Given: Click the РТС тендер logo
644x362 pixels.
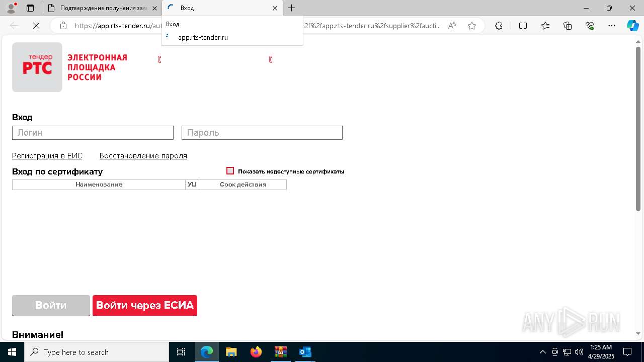Looking at the screenshot, I should [37, 67].
